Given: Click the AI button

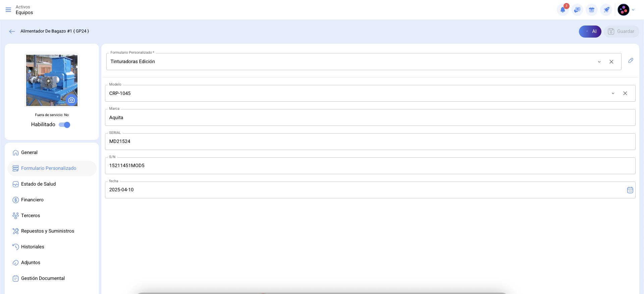Looking at the screenshot, I should [590, 31].
